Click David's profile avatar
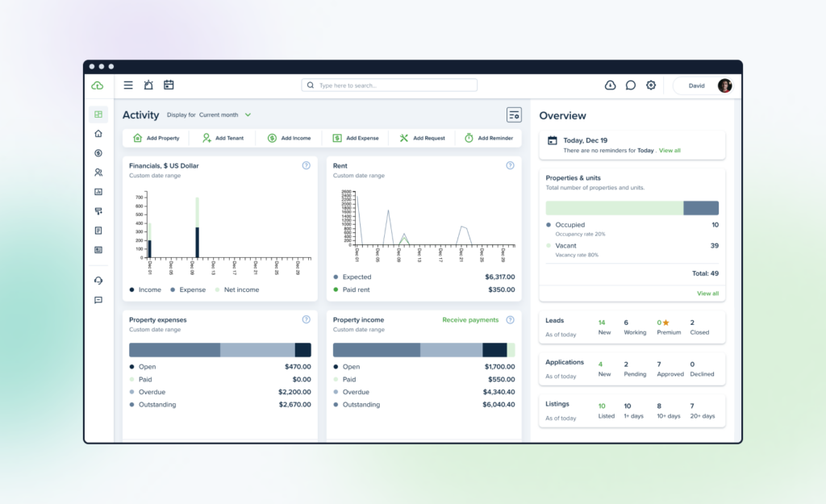 (725, 85)
